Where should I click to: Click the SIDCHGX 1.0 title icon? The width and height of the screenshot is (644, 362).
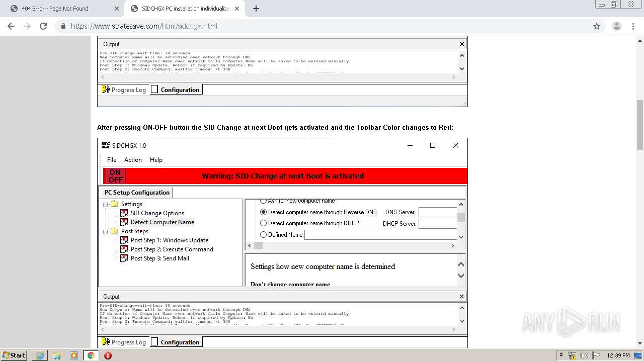point(106,145)
